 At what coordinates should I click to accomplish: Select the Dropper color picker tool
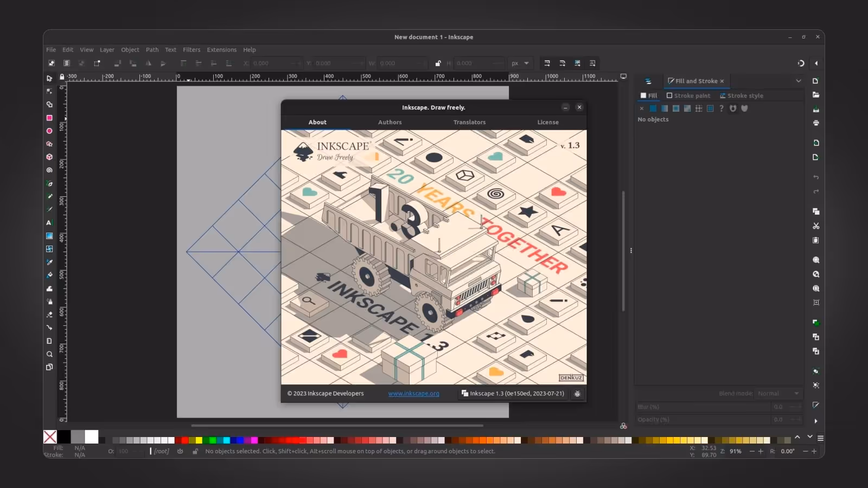(x=49, y=262)
